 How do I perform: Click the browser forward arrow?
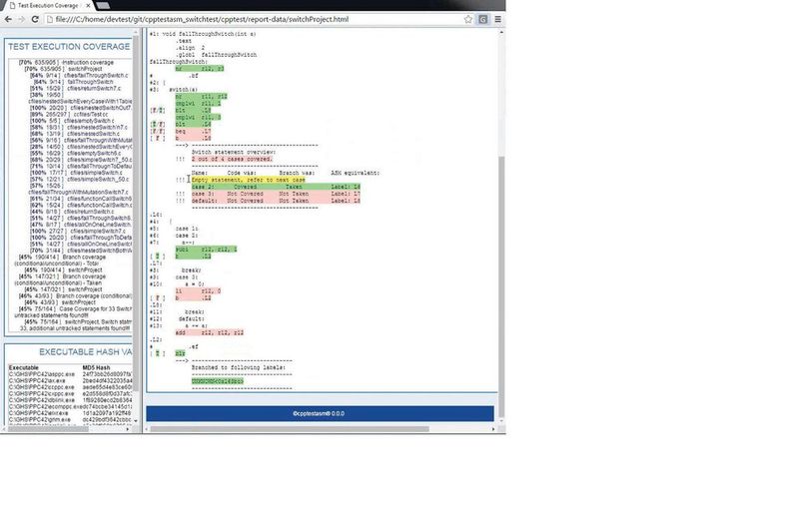click(x=21, y=19)
